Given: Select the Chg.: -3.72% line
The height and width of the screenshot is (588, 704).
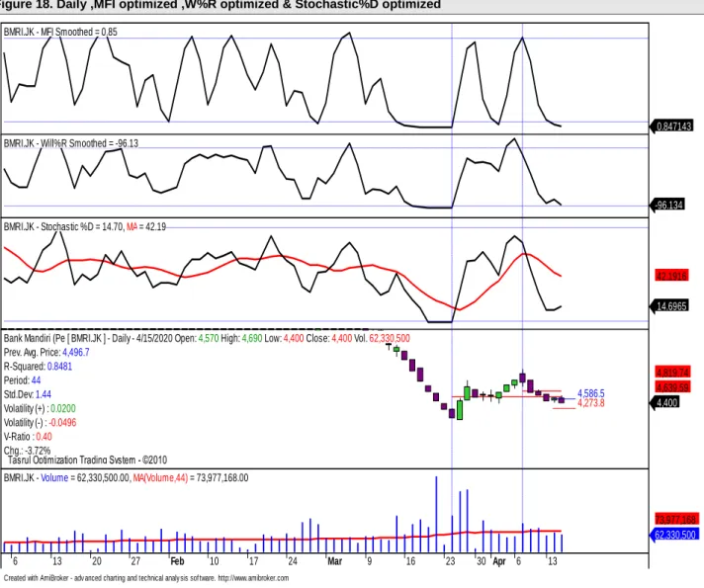Looking at the screenshot, I should 27,451.
